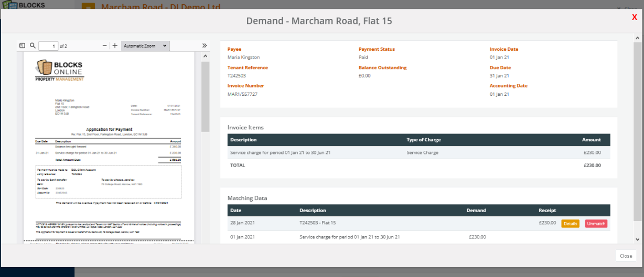Unmatch the £230.00 receipt

(596, 224)
